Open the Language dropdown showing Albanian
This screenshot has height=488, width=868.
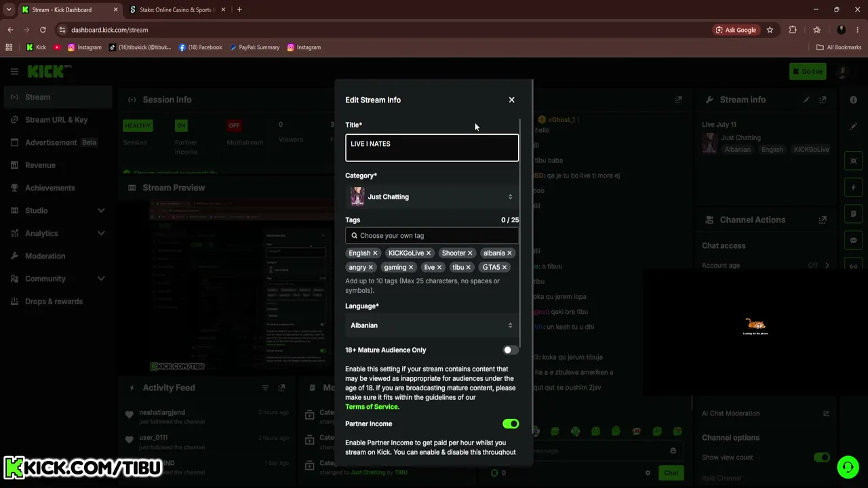[x=432, y=325]
